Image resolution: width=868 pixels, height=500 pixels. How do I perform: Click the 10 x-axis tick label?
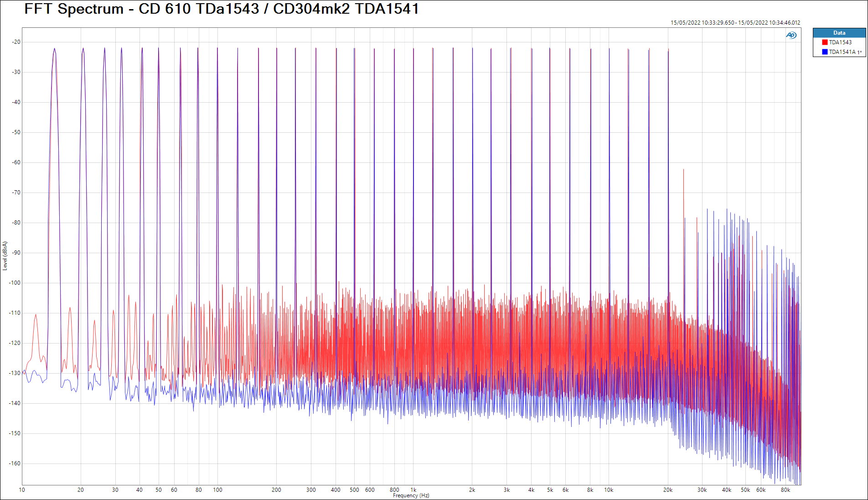pos(22,490)
